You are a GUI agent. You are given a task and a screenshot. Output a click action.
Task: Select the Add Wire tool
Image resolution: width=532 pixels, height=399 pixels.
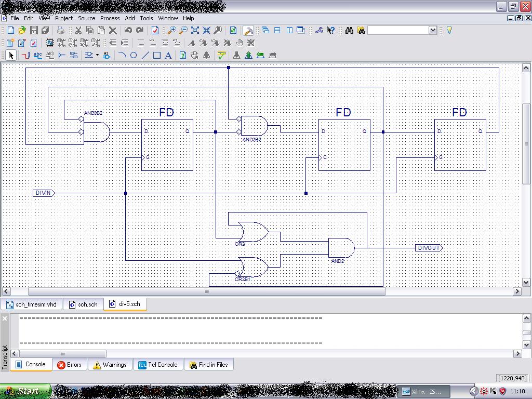(x=26, y=55)
